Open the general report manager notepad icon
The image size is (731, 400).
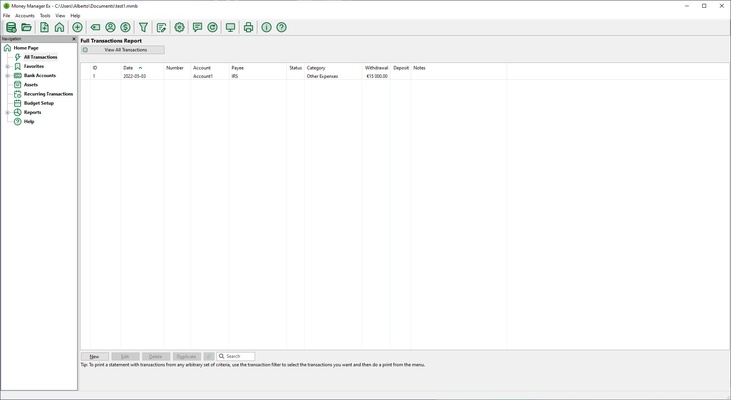click(x=161, y=28)
